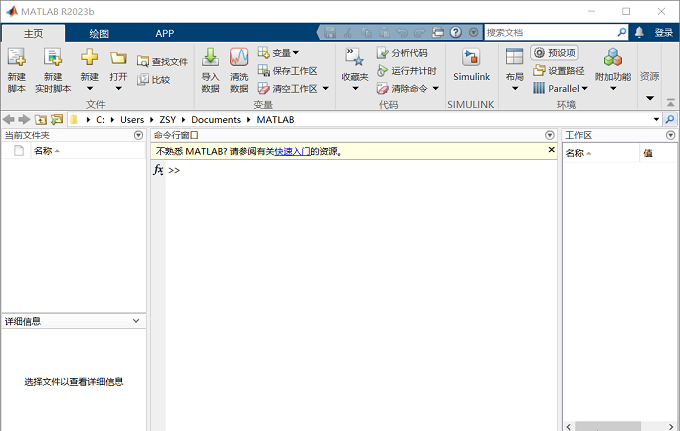Click 查找文件 (Find Files)

click(162, 62)
